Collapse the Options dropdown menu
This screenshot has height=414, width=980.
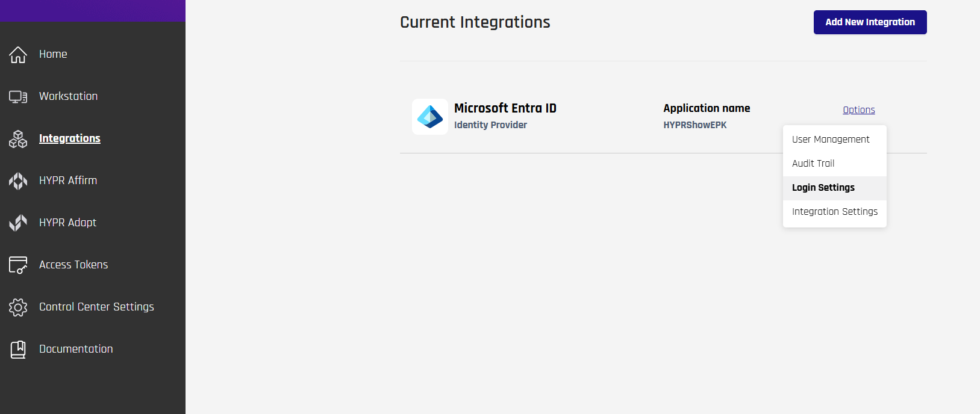(x=858, y=110)
